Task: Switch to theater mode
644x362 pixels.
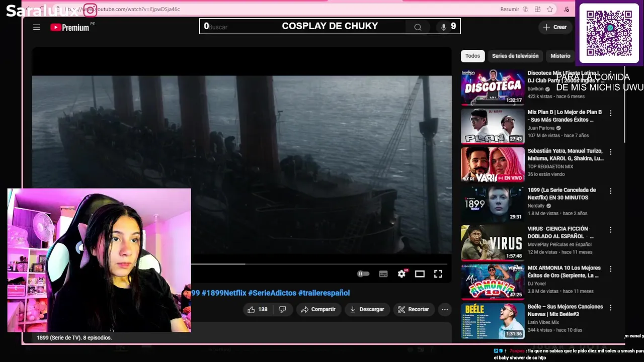Action: [x=420, y=274]
